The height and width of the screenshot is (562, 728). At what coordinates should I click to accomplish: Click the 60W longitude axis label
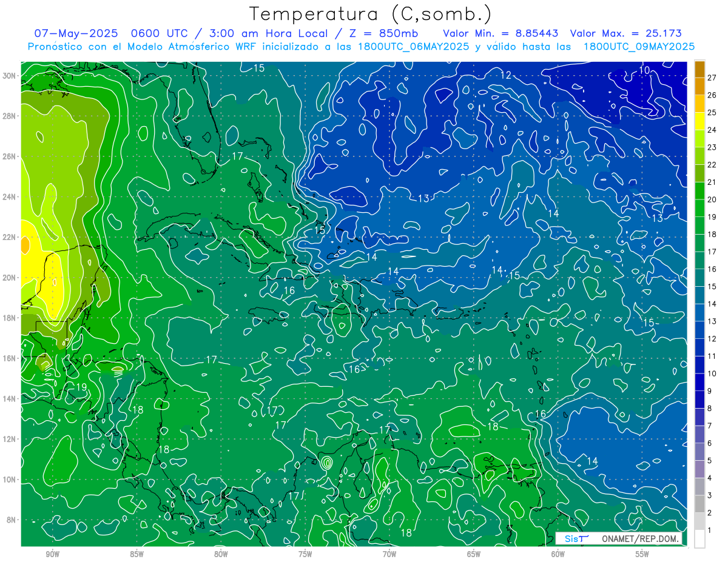tap(558, 554)
